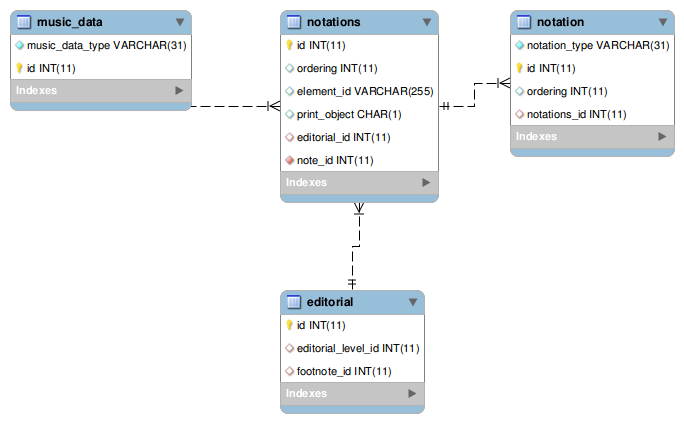Click the music_data_type column diamond icon
Image resolution: width=684 pixels, height=423 pixels.
pyautogui.click(x=20, y=45)
